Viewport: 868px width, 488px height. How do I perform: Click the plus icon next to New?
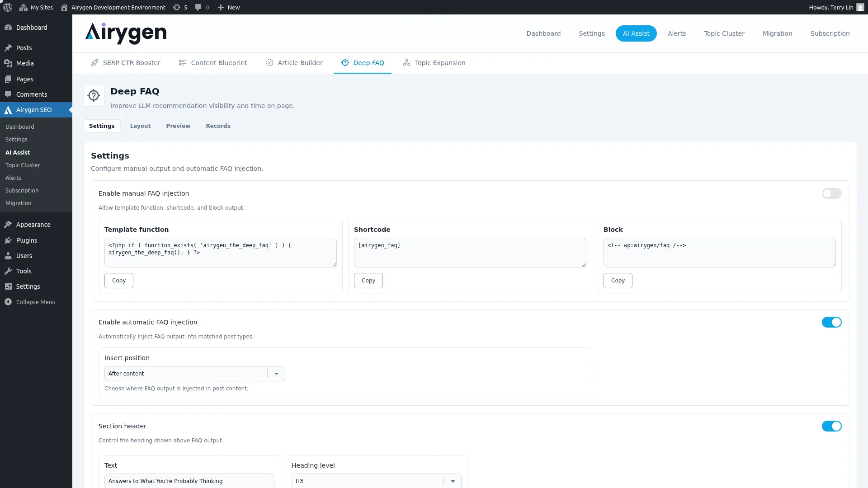221,7
